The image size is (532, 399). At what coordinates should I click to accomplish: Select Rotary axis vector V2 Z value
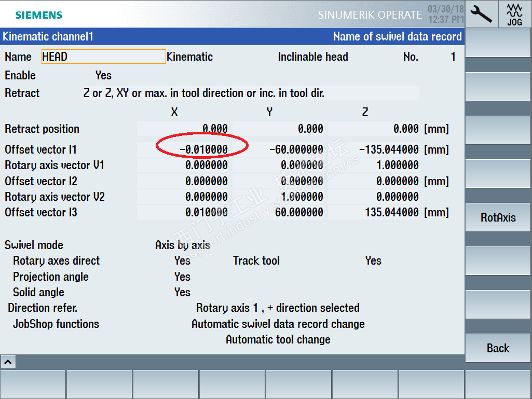pyautogui.click(x=373, y=197)
